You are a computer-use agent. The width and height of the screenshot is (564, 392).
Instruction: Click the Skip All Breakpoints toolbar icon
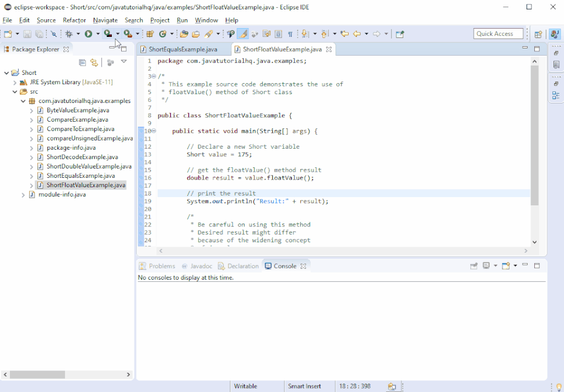(x=53, y=34)
